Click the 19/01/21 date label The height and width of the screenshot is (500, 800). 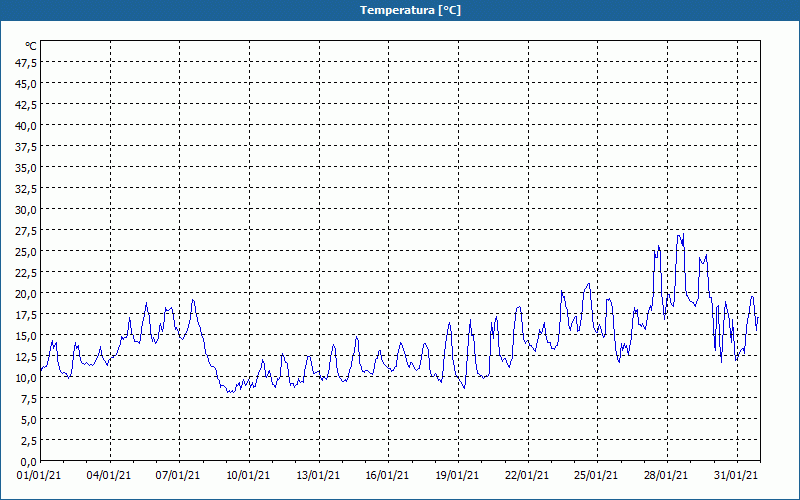(x=457, y=475)
